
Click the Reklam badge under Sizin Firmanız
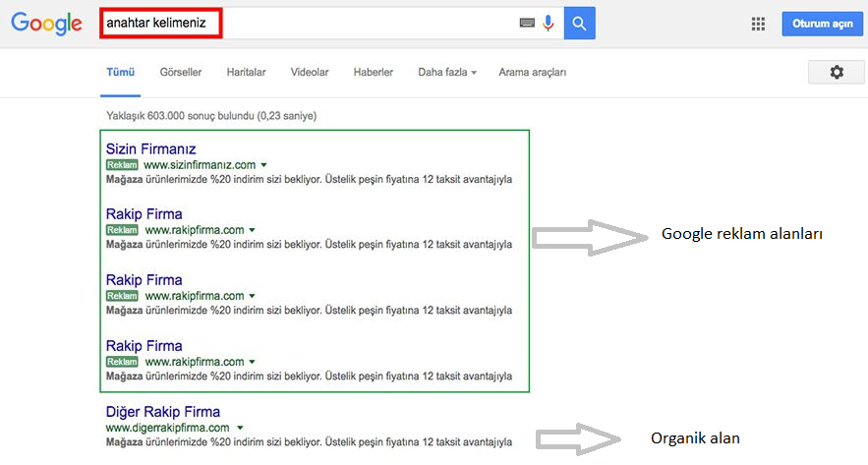(x=122, y=165)
